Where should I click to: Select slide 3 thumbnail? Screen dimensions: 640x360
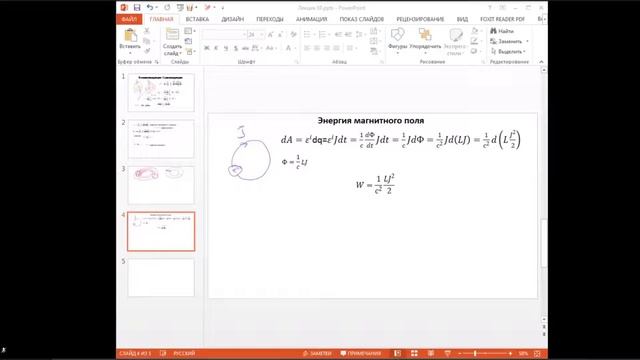(161, 185)
